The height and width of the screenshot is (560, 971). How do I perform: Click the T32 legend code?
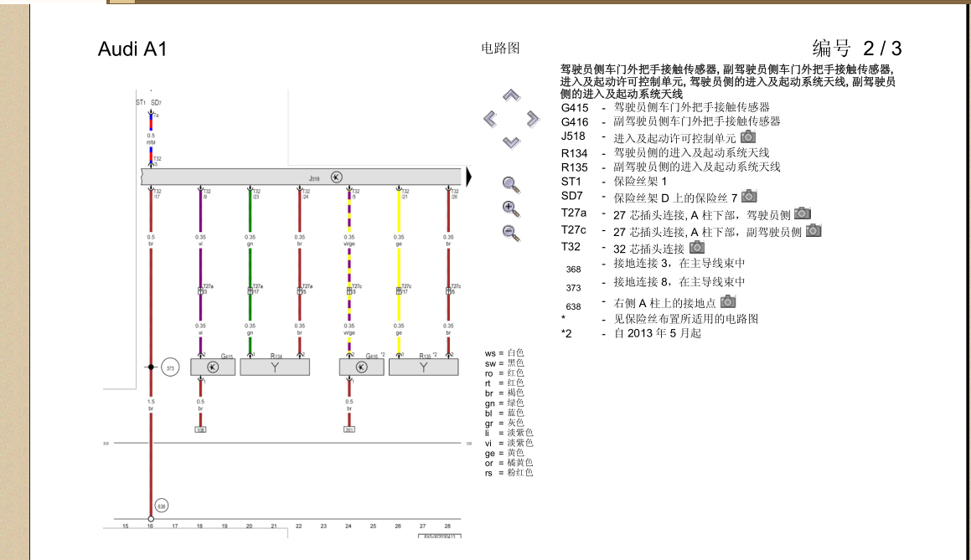point(571,247)
